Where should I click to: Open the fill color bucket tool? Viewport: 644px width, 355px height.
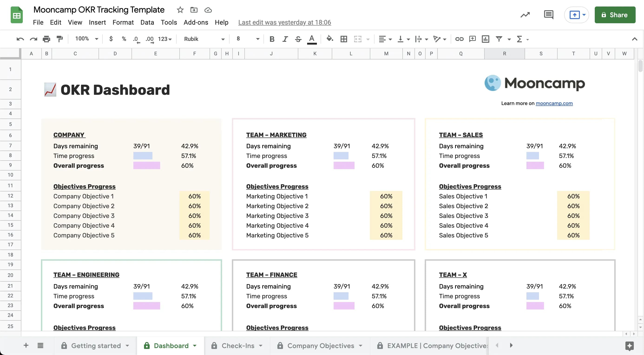tap(330, 39)
